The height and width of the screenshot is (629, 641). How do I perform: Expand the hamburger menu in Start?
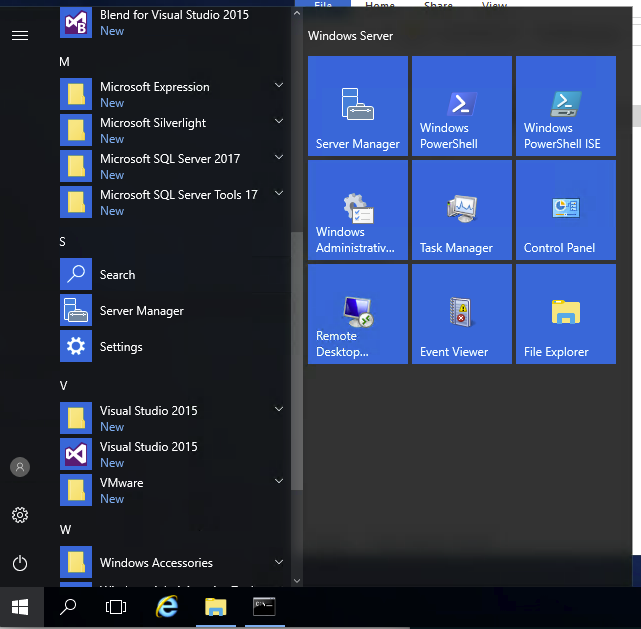click(x=20, y=36)
